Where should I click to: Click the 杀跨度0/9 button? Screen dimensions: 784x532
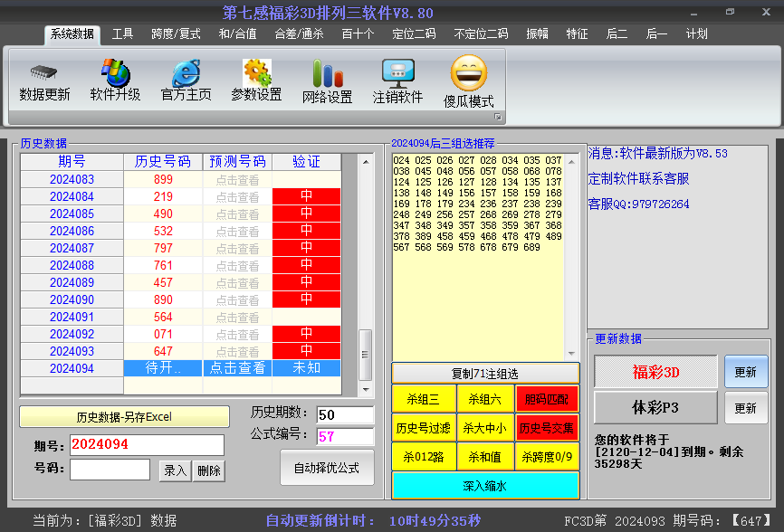[x=547, y=457]
